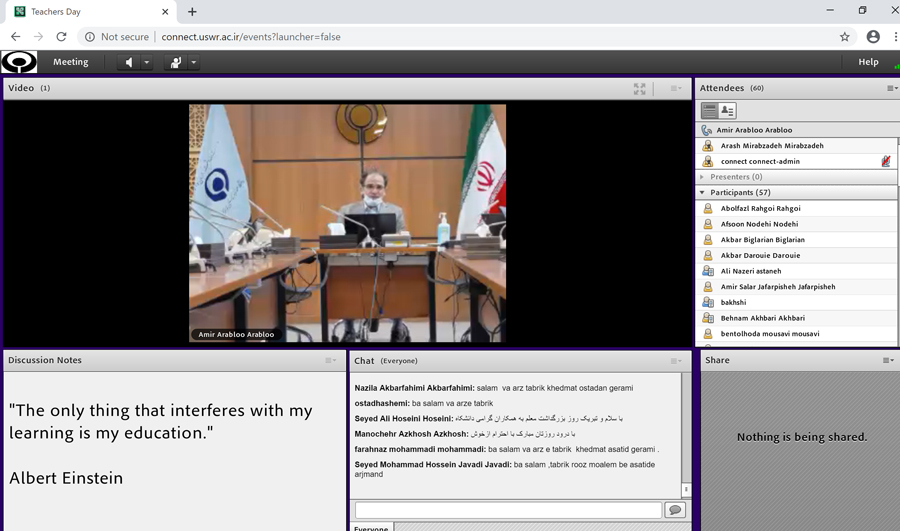Open Share pod options menu
The height and width of the screenshot is (531, 900).
pos(889,361)
